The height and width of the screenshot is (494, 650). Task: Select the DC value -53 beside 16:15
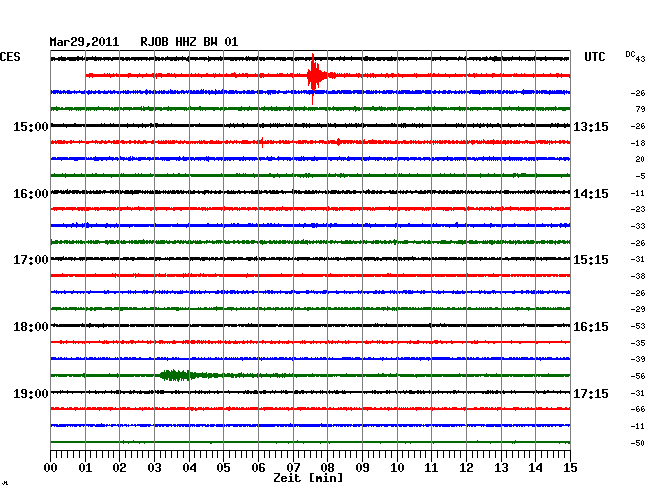point(638,326)
